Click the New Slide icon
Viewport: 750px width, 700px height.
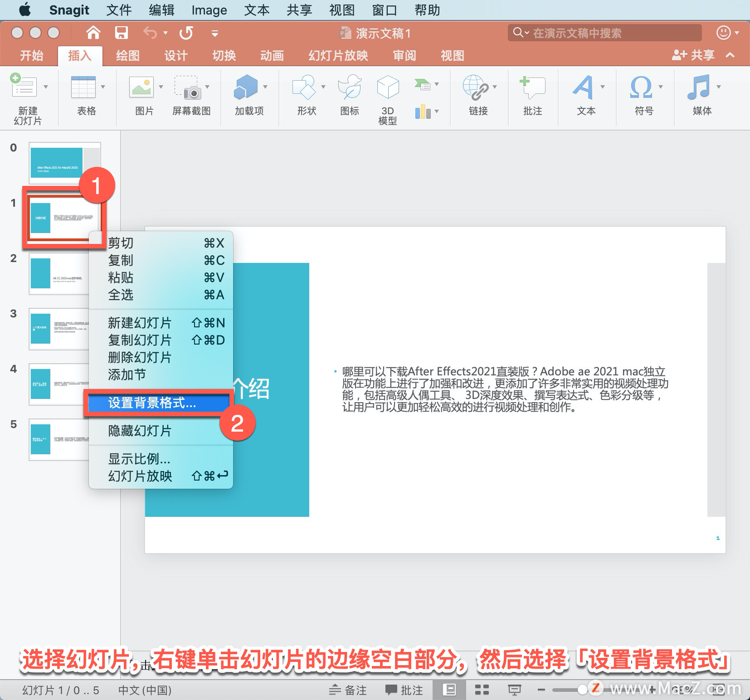pos(24,85)
